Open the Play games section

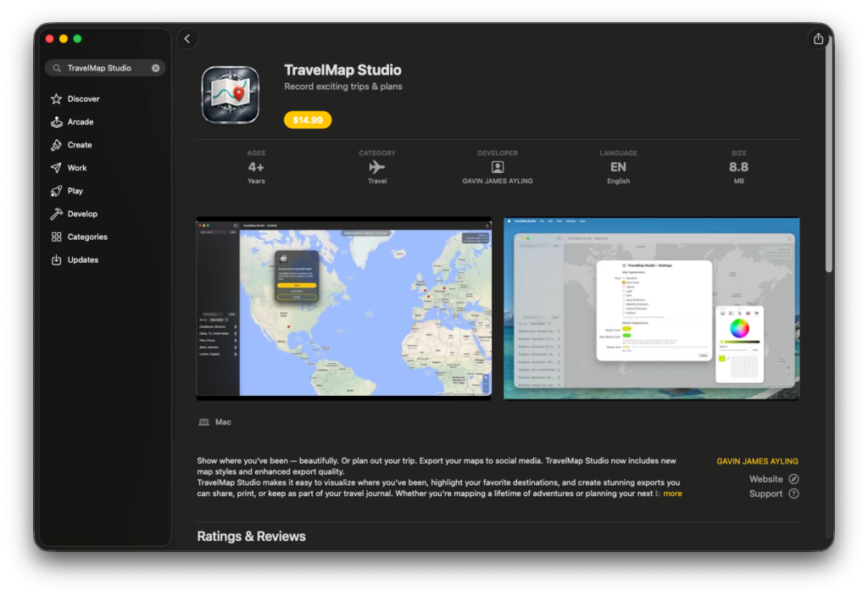76,190
